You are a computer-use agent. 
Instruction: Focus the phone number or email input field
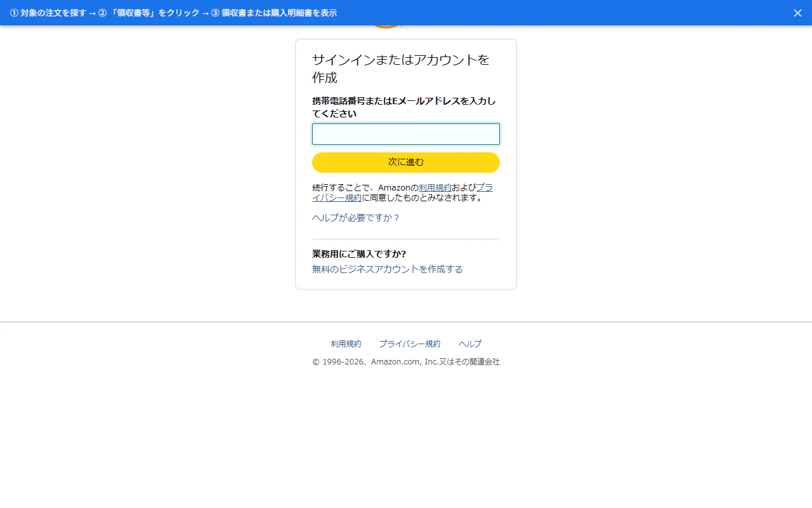point(406,134)
